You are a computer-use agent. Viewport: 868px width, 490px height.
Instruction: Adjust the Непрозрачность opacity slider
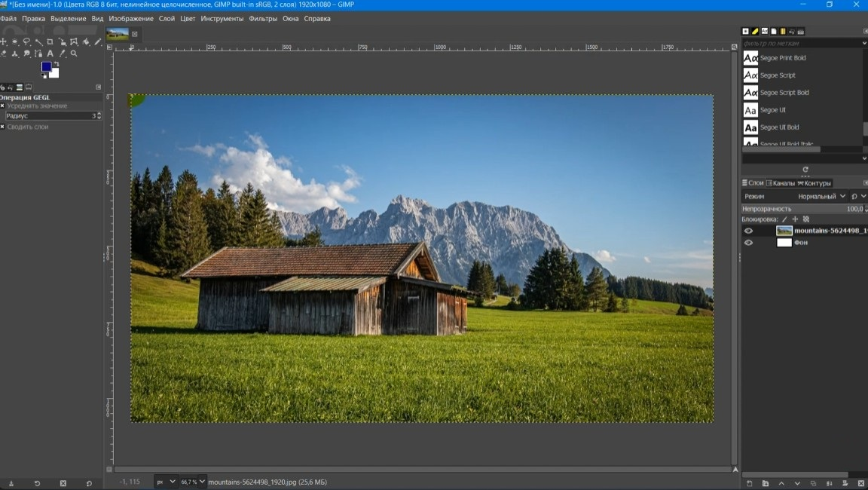(x=802, y=209)
